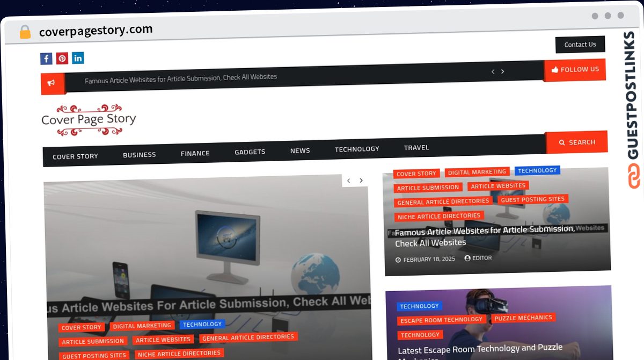Select Article Submission tag on main slider
The image size is (644, 360).
click(93, 342)
